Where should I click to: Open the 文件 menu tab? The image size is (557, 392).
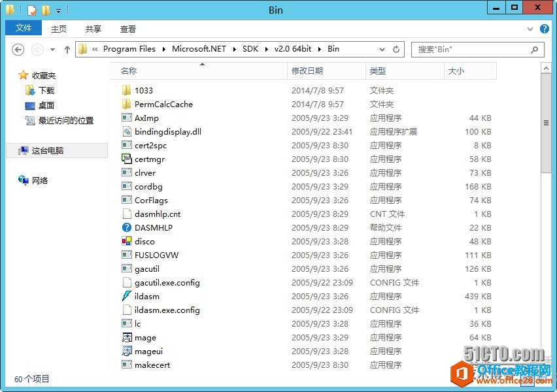click(x=24, y=28)
